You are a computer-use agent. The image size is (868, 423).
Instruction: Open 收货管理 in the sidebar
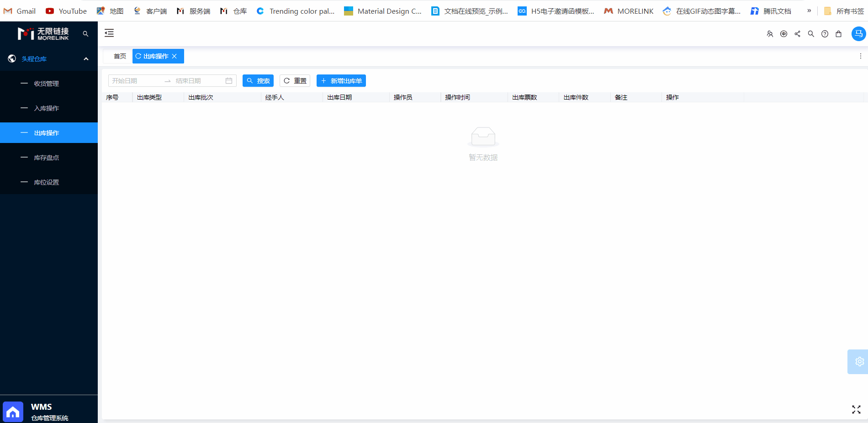49,84
